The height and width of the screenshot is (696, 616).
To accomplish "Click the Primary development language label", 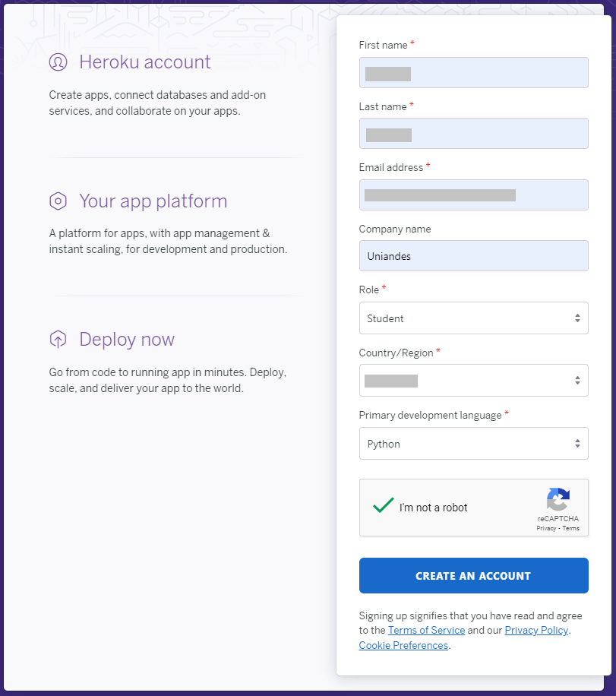I will coord(430,416).
